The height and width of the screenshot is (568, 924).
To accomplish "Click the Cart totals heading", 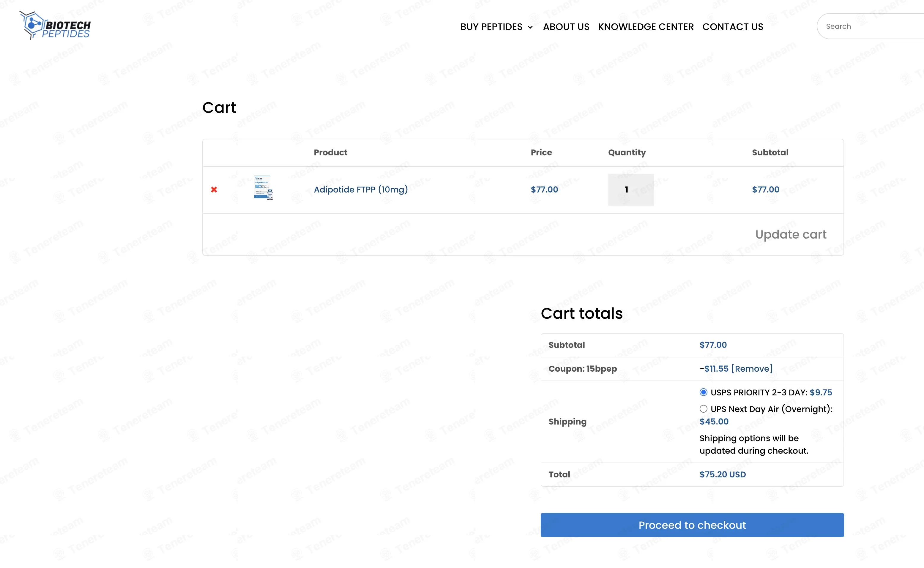I will [581, 313].
